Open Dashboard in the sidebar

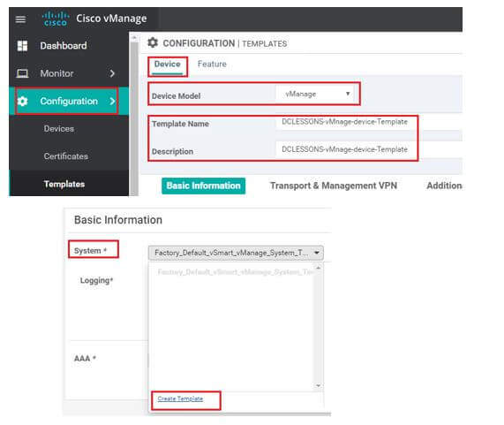tap(64, 46)
